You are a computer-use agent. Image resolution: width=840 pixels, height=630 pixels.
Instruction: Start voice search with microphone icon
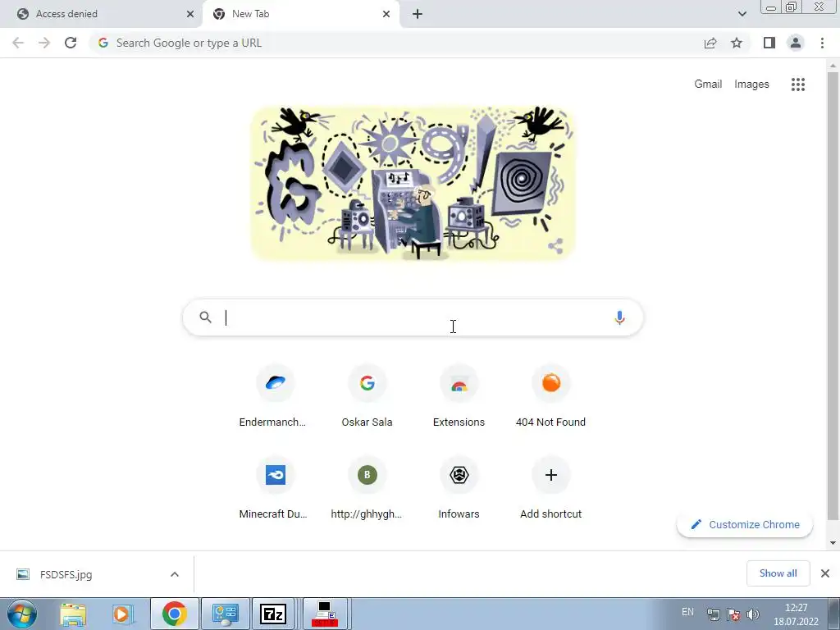point(619,317)
